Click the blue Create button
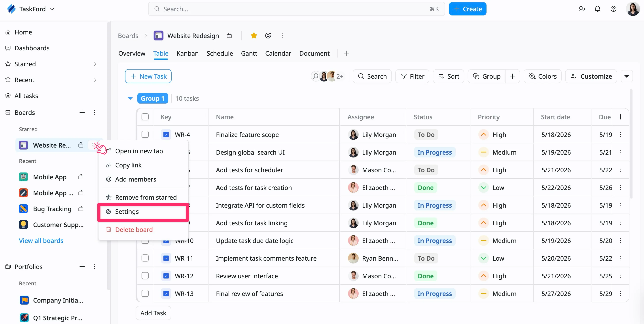Viewport: 644px width, 324px height. coord(468,9)
